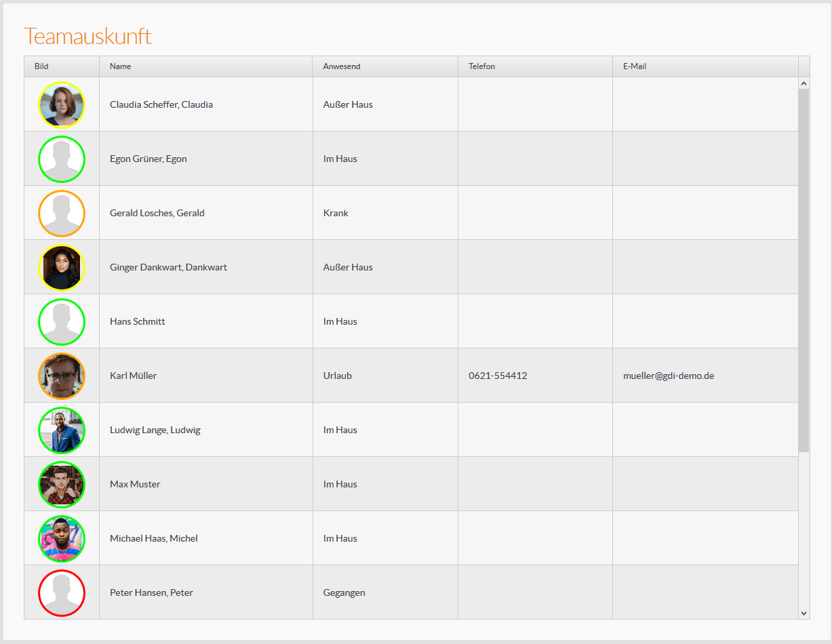Click Gerald Losches' orange avatar icon
Screen dimensions: 832x644
click(62, 213)
